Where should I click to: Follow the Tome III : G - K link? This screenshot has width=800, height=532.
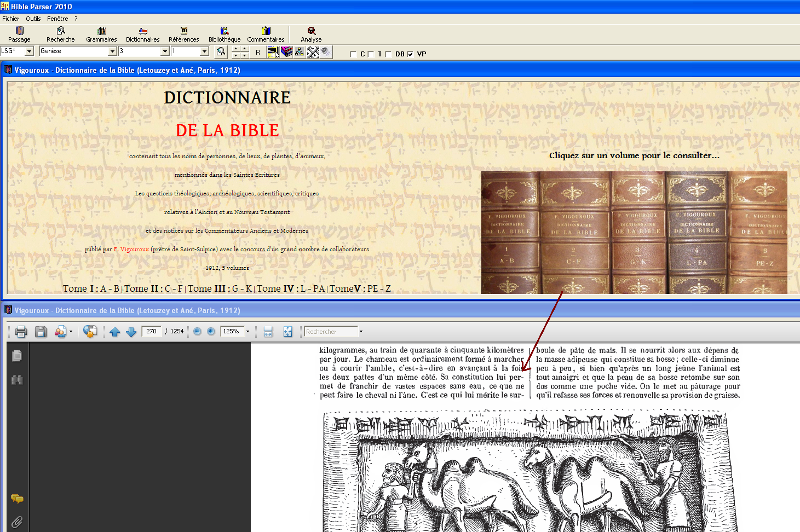click(220, 288)
